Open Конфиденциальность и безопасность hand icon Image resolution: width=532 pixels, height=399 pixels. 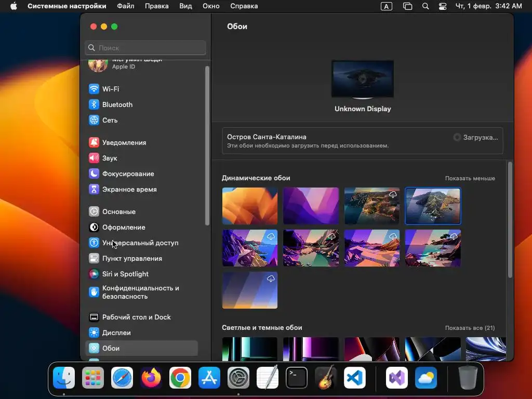94,292
